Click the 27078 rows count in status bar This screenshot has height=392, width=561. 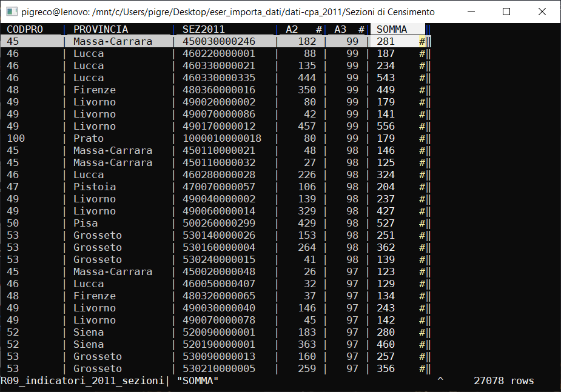click(x=503, y=380)
